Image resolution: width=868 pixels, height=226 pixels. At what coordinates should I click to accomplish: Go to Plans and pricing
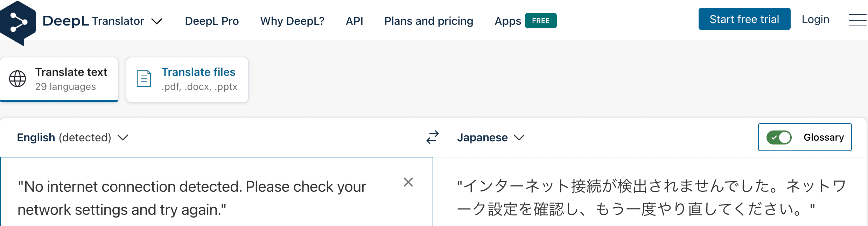coord(429,21)
